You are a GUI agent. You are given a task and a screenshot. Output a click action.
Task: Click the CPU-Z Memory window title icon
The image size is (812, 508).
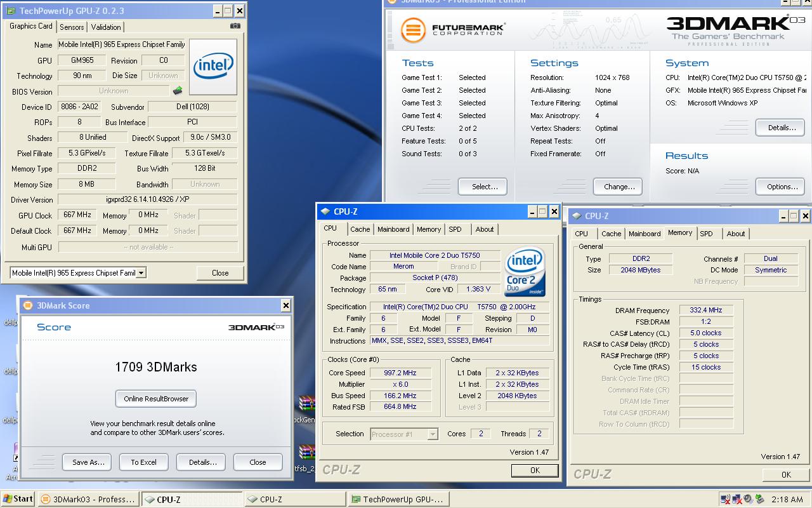(x=577, y=216)
